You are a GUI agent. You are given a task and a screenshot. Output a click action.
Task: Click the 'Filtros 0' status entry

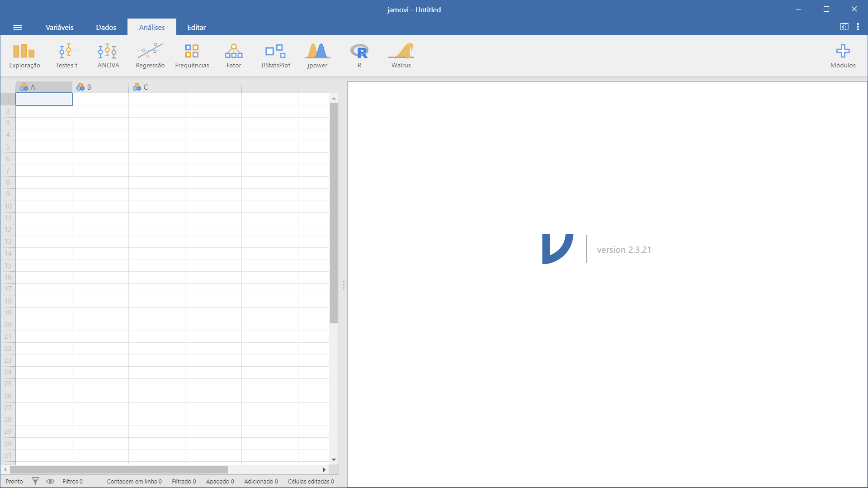[72, 481]
